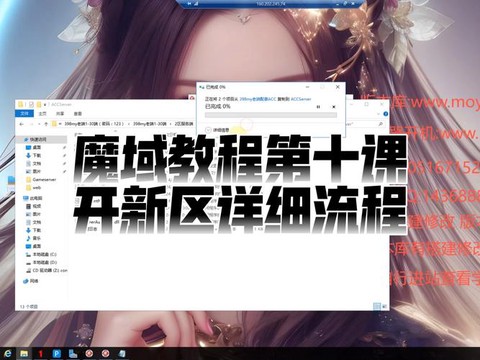
Task: Click the search magnifier icon
Action: pyautogui.click(x=380, y=124)
